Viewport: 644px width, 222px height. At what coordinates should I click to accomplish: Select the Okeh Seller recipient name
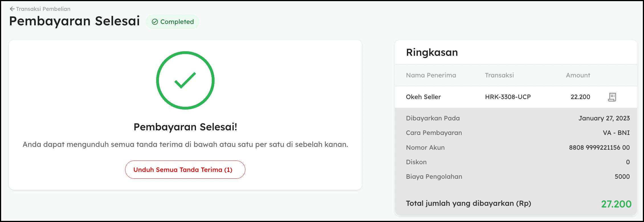(423, 97)
